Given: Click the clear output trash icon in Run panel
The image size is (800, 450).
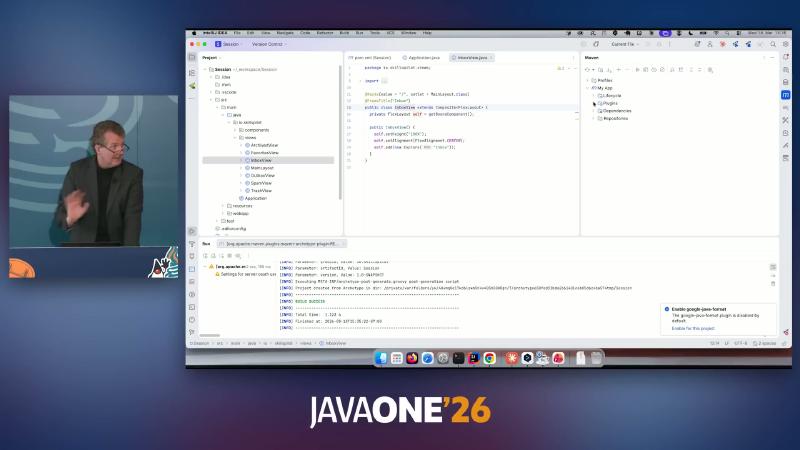Looking at the screenshot, I should pos(773,284).
